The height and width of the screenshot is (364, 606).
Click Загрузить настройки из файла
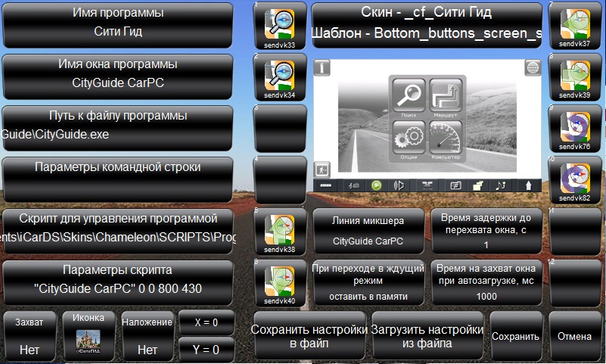[427, 336]
